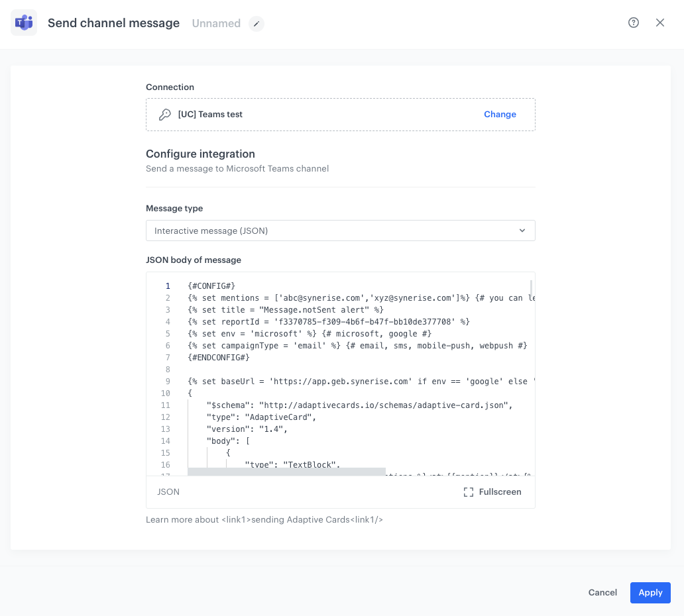Click the editor's horizontal scrollbar

click(x=285, y=471)
